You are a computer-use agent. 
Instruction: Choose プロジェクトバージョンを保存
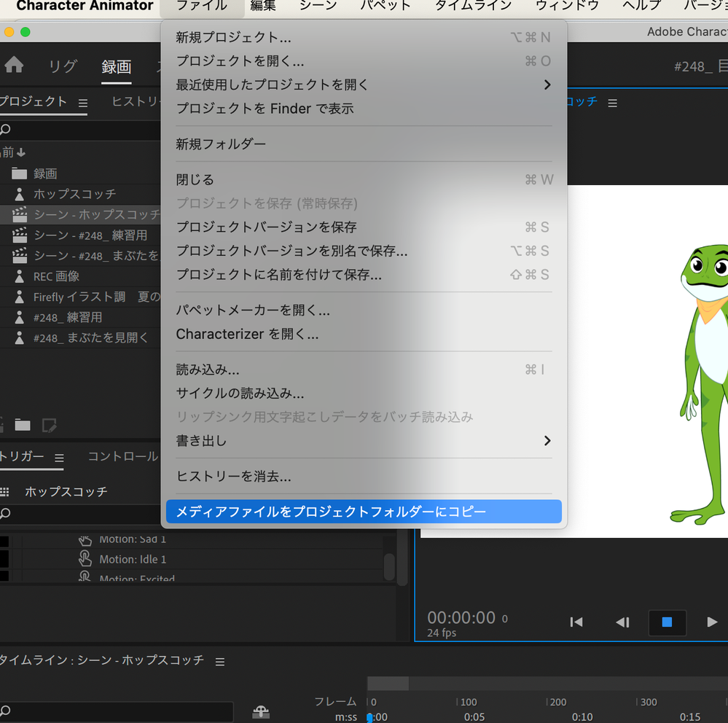pyautogui.click(x=364, y=227)
